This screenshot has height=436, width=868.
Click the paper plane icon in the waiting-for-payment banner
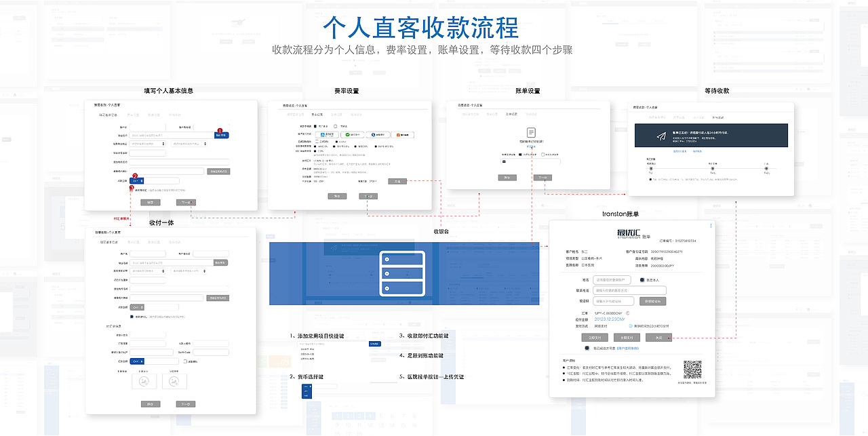661,136
